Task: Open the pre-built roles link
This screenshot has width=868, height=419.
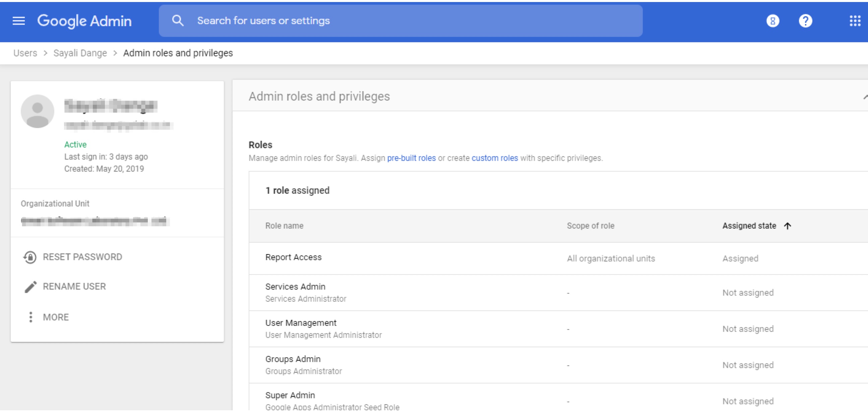Action: [411, 158]
